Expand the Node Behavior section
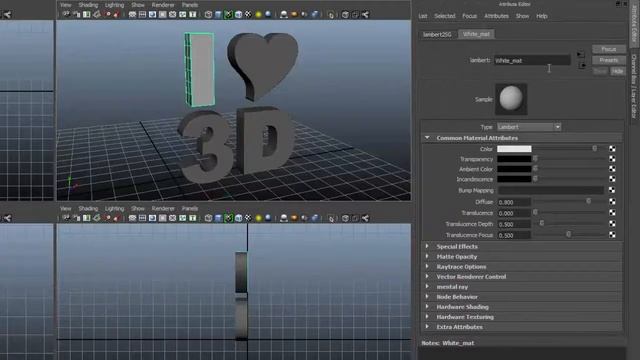Image resolution: width=640 pixels, height=360 pixels. point(427,296)
